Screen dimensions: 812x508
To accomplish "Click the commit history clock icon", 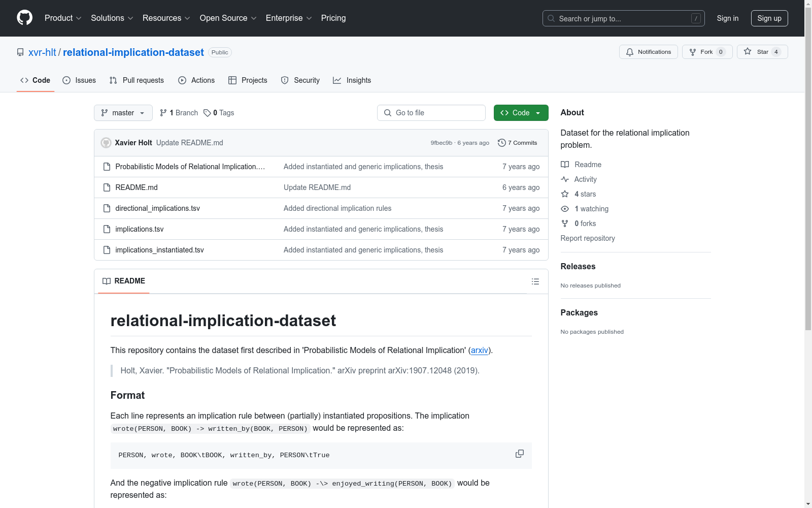I will [502, 143].
